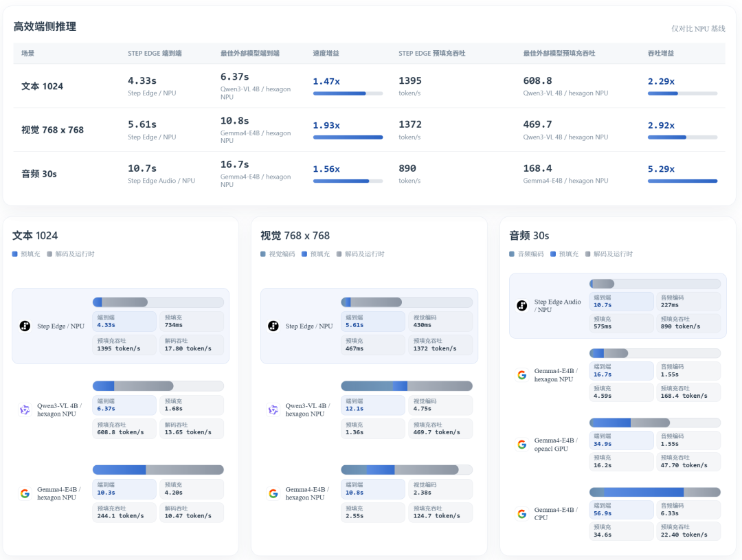
Task: Click the 端到端 12.1s tile
Action: (373, 405)
